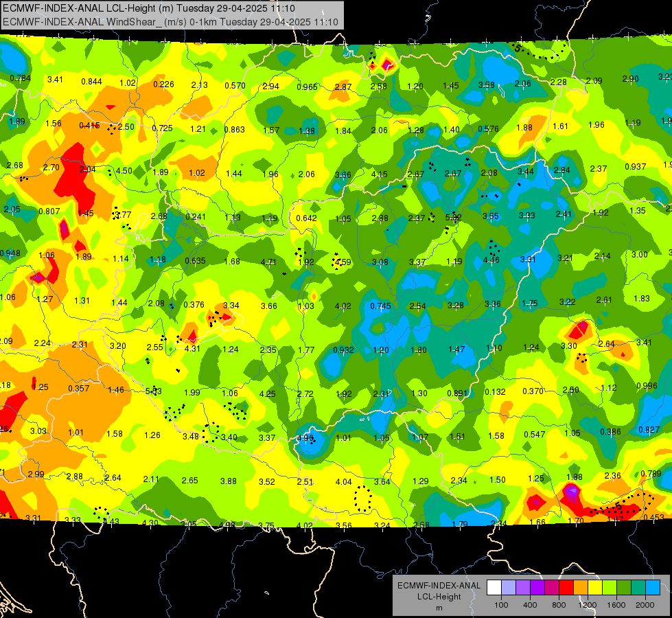This screenshot has height=618, width=672.
Task: Click the wind shear value 0.376
Action: pos(194,304)
